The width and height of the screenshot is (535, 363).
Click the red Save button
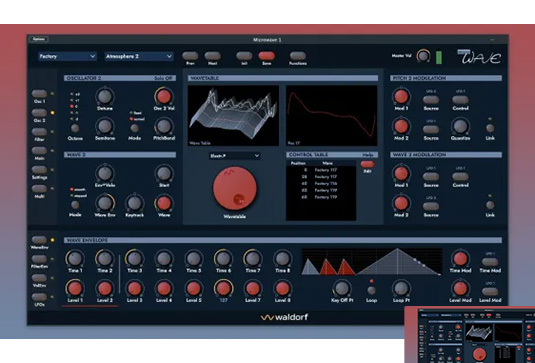coord(266,56)
